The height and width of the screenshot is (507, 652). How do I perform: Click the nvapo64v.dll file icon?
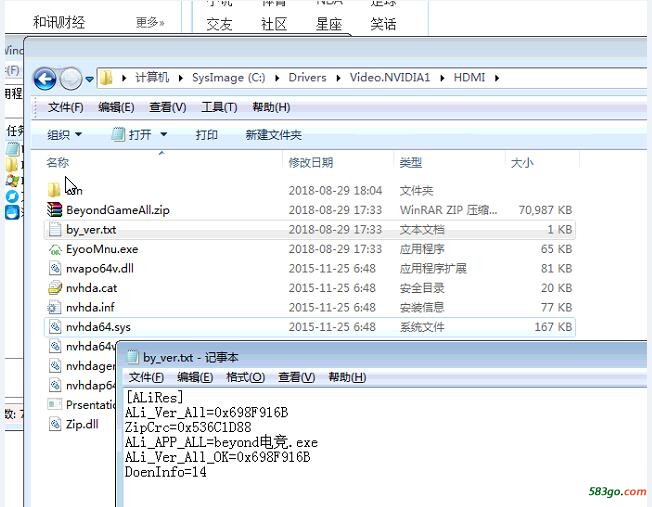pyautogui.click(x=55, y=269)
